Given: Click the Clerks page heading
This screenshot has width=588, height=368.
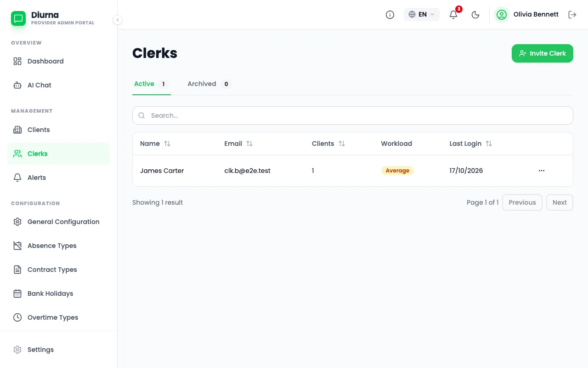Looking at the screenshot, I should [x=155, y=53].
